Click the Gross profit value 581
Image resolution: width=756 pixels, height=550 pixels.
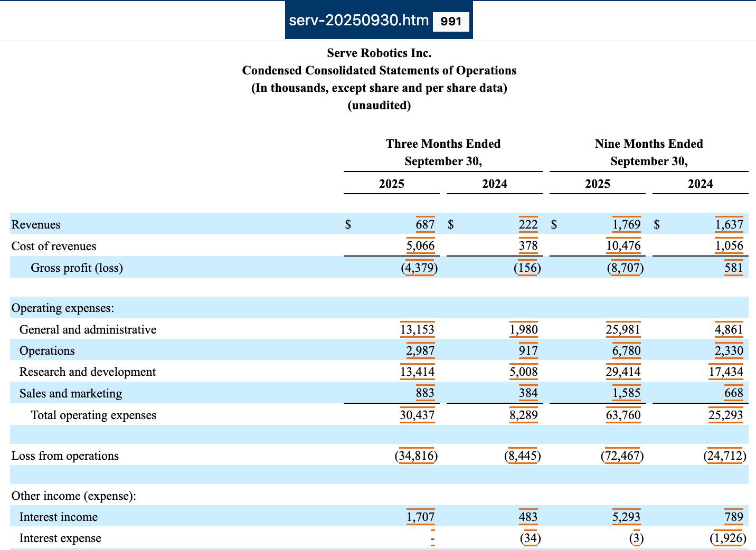coord(733,268)
